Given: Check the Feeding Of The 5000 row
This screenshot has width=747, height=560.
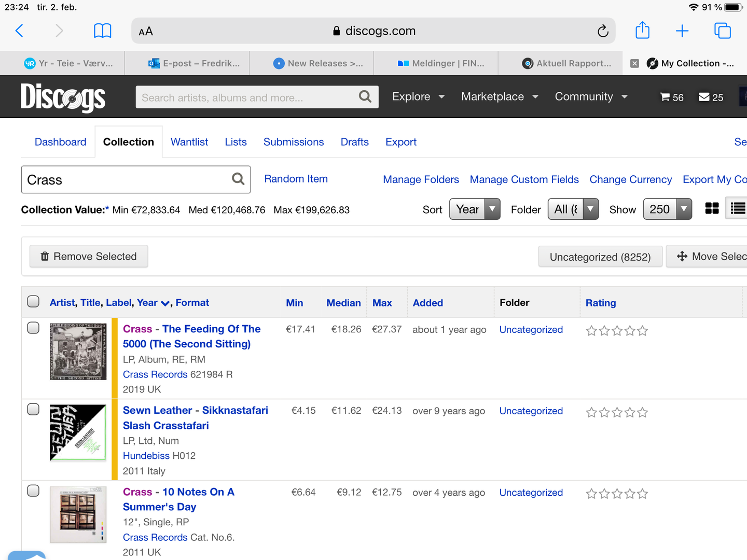Looking at the screenshot, I should (x=33, y=328).
